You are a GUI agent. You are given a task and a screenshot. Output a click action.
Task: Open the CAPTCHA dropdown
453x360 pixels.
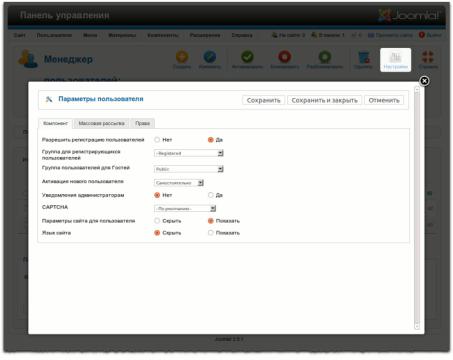tap(185, 209)
